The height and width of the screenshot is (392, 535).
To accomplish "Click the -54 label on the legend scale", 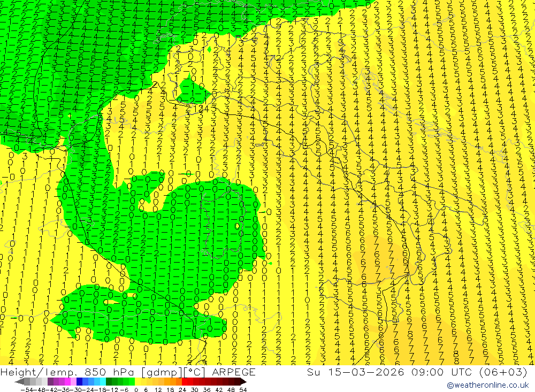I will click(27, 390).
